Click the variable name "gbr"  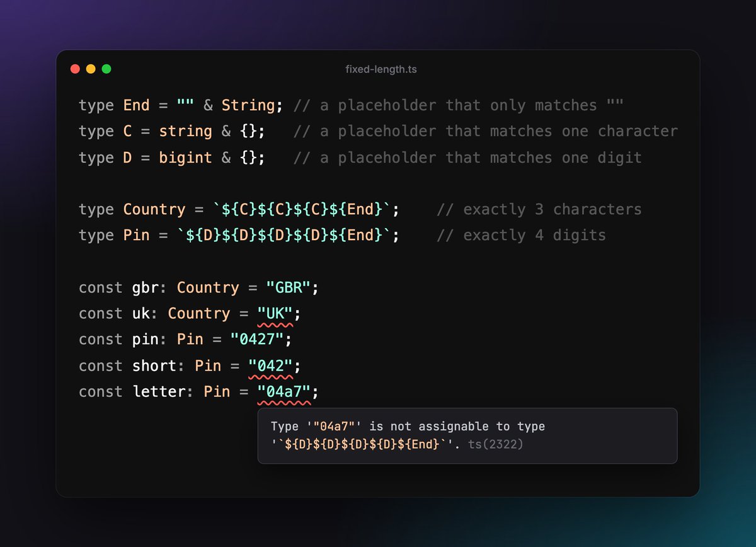[x=146, y=287]
